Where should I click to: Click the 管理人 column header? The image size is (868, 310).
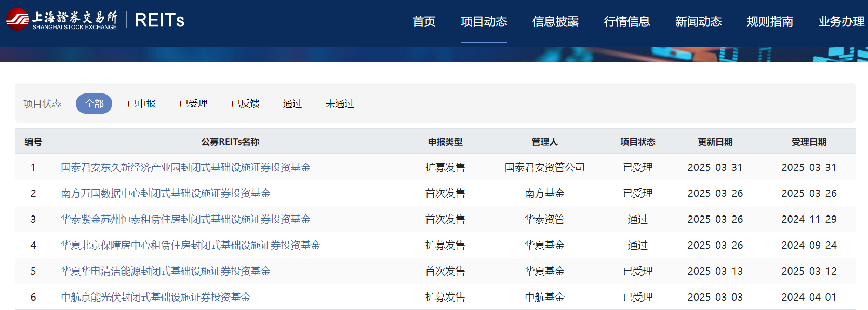pos(544,142)
